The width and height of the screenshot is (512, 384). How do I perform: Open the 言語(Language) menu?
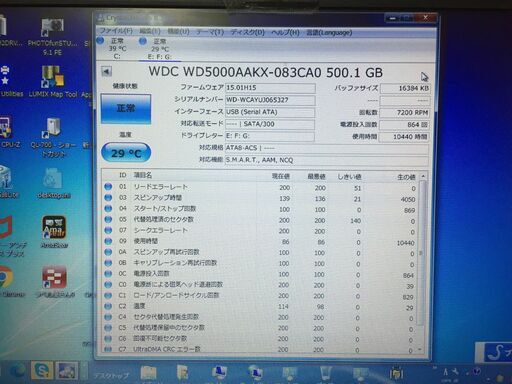[329, 33]
